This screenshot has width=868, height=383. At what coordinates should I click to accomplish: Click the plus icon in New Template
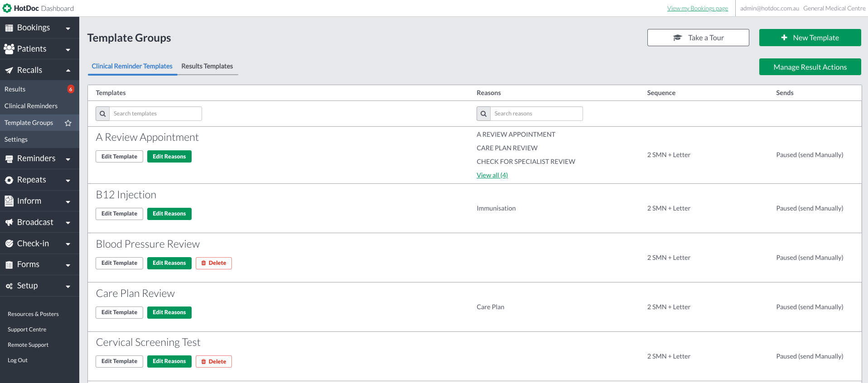[784, 38]
